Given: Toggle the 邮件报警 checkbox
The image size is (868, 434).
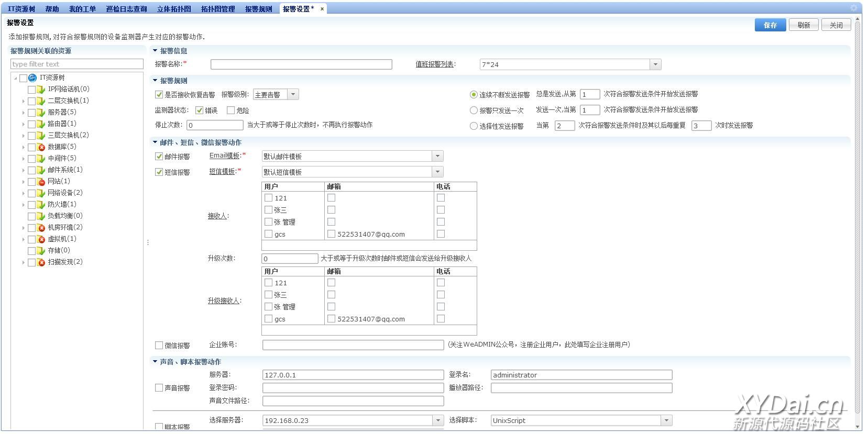Looking at the screenshot, I should (x=159, y=157).
